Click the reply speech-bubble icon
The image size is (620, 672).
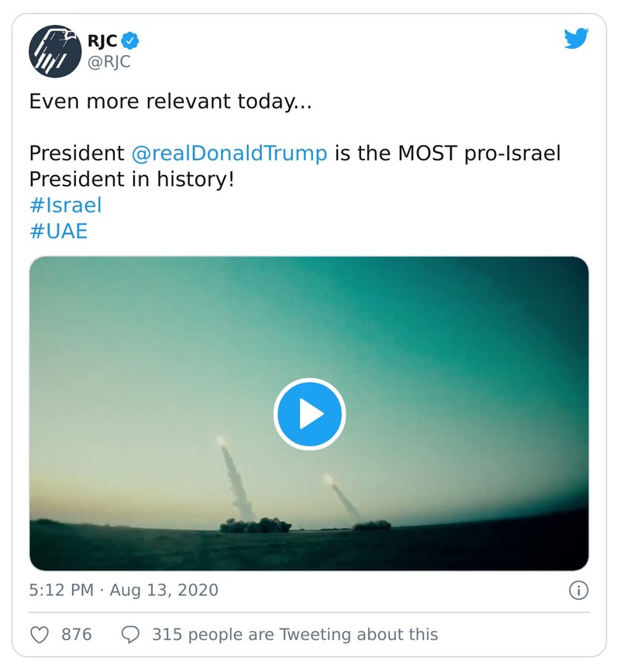coord(129,633)
